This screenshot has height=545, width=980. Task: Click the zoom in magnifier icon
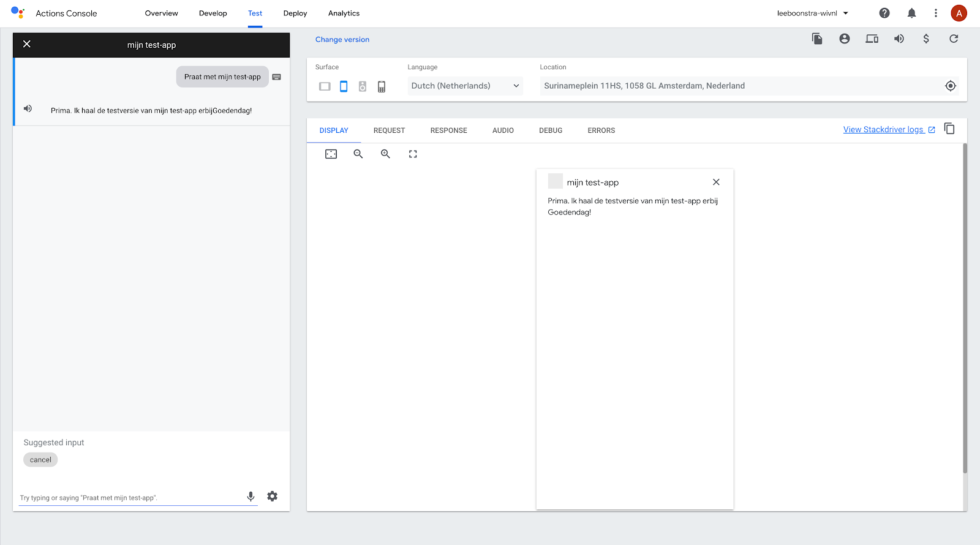click(x=385, y=154)
